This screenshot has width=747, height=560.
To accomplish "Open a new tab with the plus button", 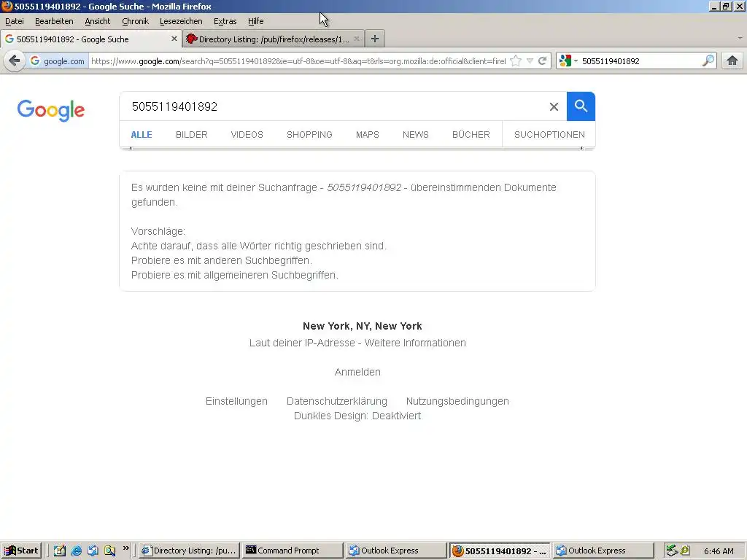I will pyautogui.click(x=375, y=39).
